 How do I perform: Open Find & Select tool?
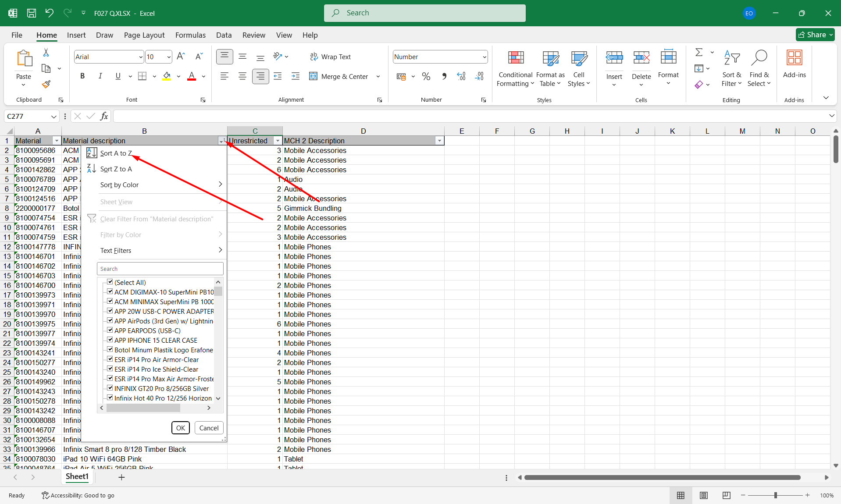point(759,68)
